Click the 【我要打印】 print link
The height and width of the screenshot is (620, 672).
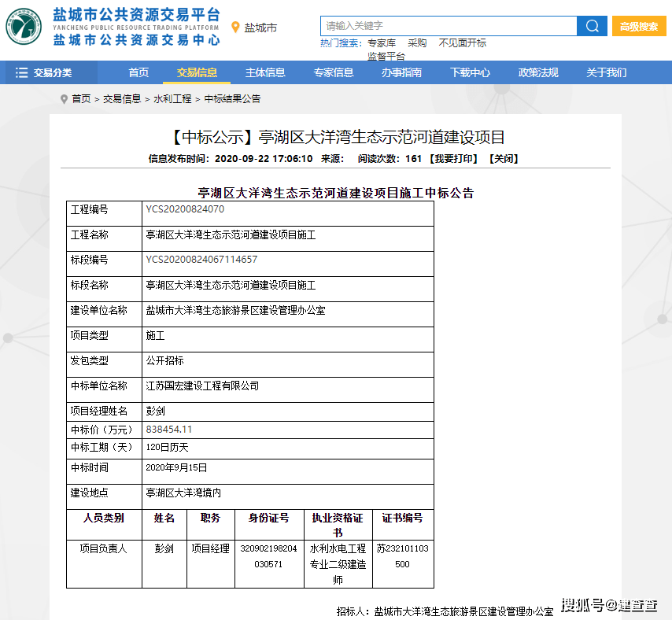453,158
